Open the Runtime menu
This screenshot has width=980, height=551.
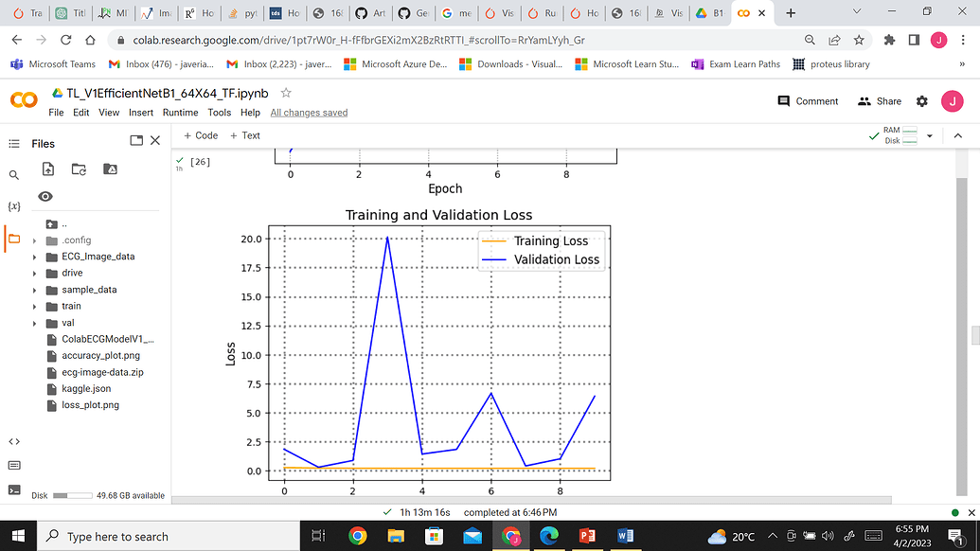180,113
